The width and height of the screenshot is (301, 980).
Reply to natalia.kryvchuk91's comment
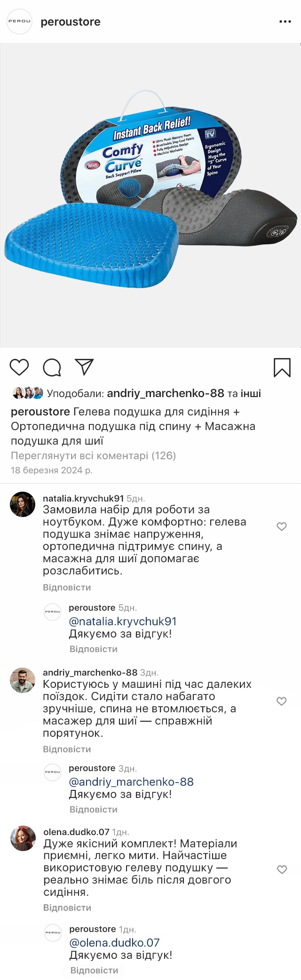pyautogui.click(x=67, y=587)
